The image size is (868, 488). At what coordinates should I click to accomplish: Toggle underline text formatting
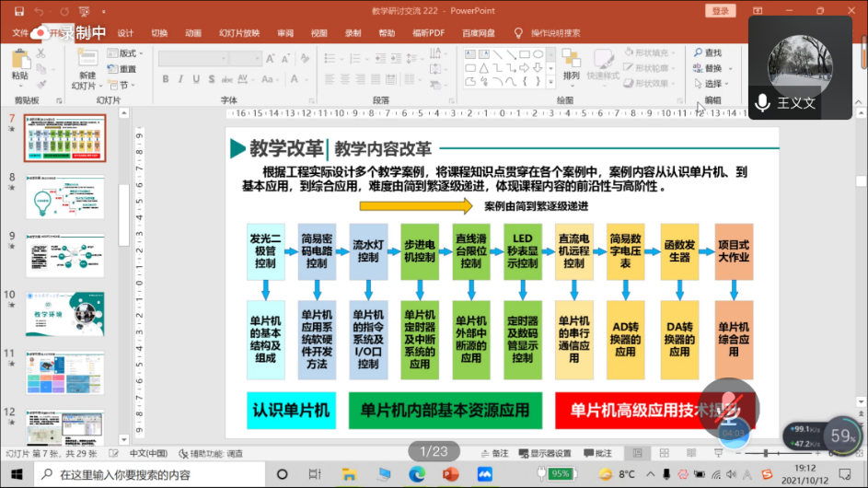click(194, 78)
